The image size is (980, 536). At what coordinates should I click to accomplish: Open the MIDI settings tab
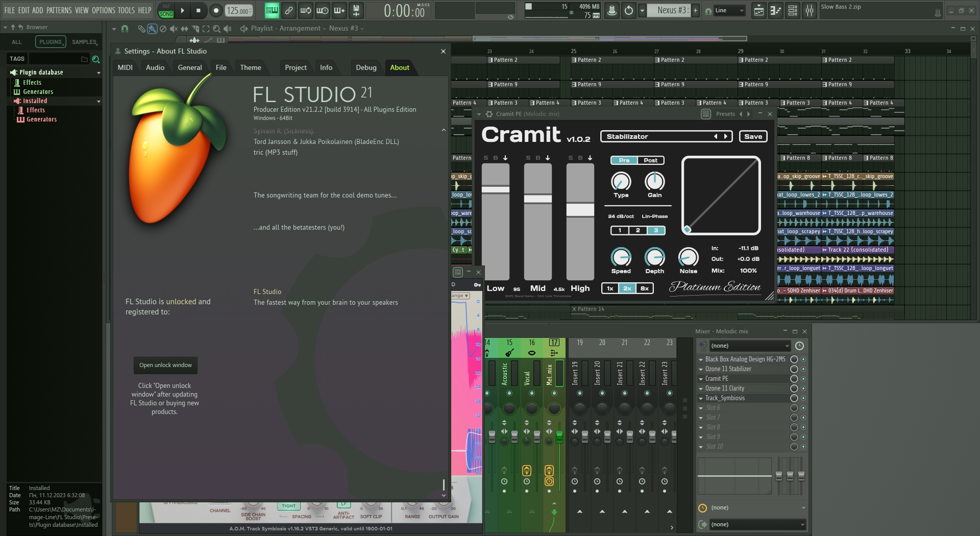pyautogui.click(x=125, y=67)
